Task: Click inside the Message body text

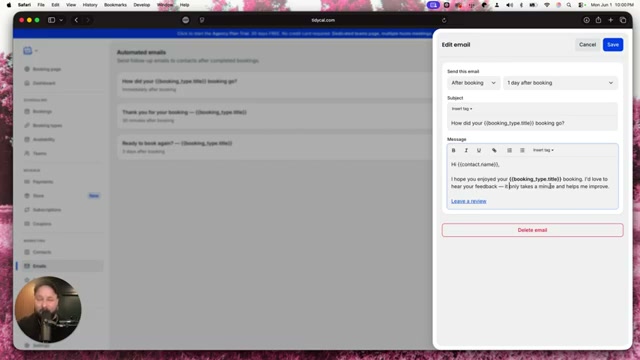Action: (532, 182)
